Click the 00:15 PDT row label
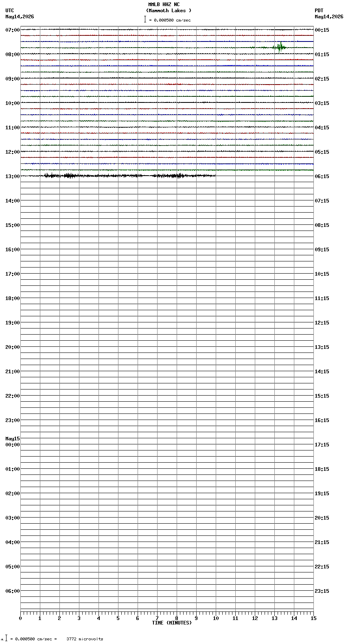Viewport: 346px width, 644px height. click(322, 30)
